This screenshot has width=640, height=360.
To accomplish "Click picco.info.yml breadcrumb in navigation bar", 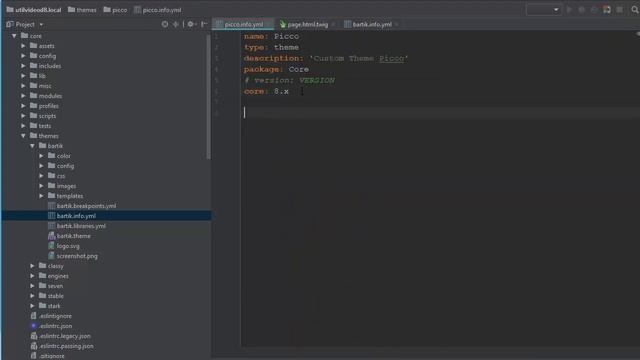I will point(158,10).
